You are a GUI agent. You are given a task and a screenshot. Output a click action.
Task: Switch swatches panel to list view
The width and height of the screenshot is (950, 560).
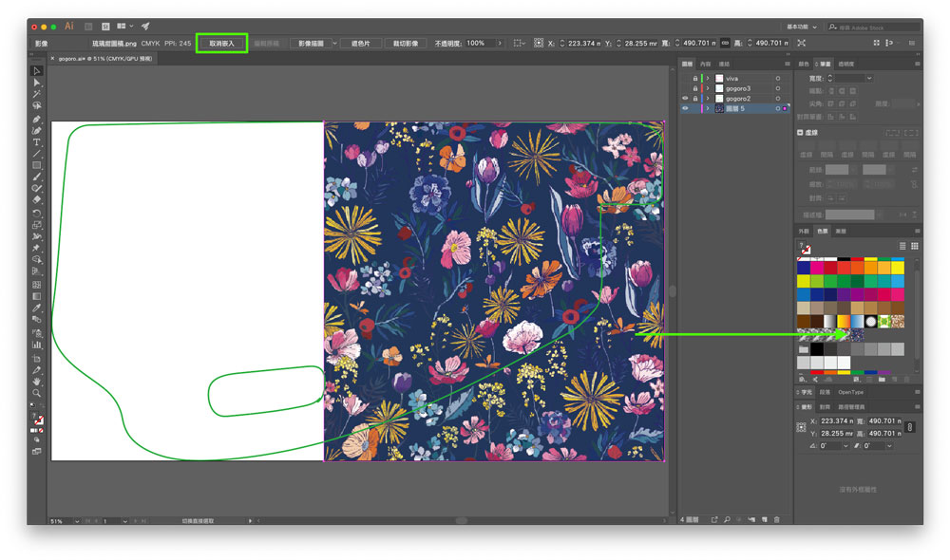902,246
